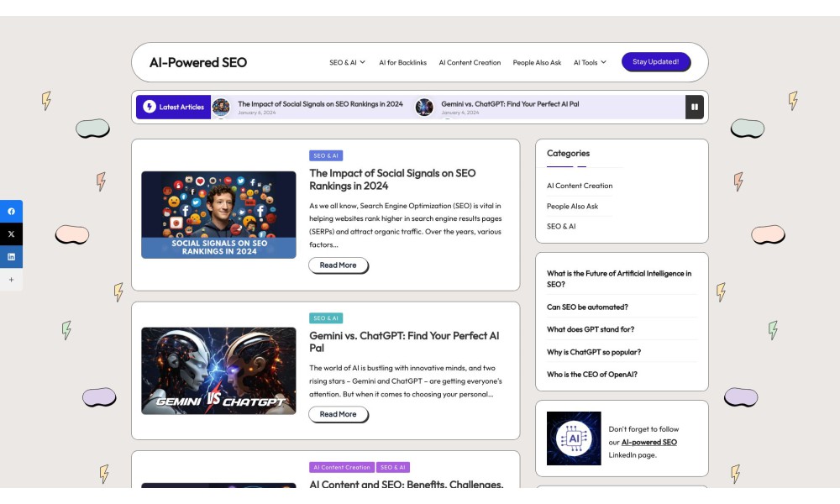Image resolution: width=840 pixels, height=504 pixels.
Task: Open title Gemini vs. ChatGPT article
Action: pos(404,342)
